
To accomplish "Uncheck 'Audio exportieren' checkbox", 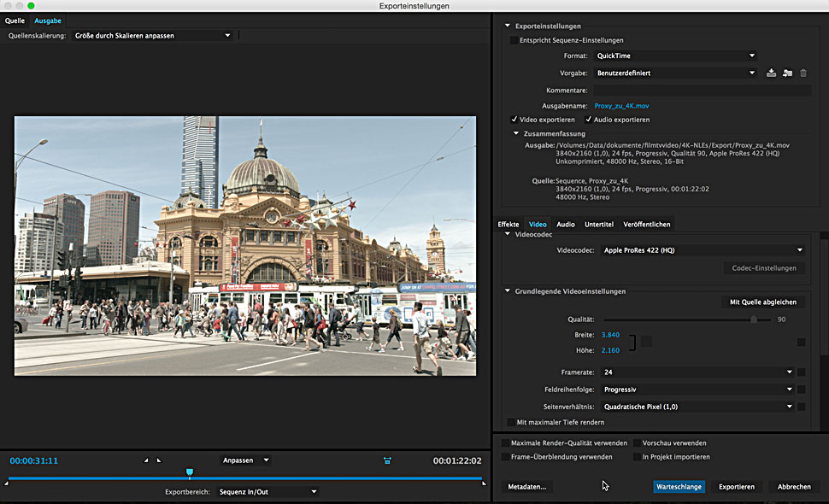I will click(589, 120).
